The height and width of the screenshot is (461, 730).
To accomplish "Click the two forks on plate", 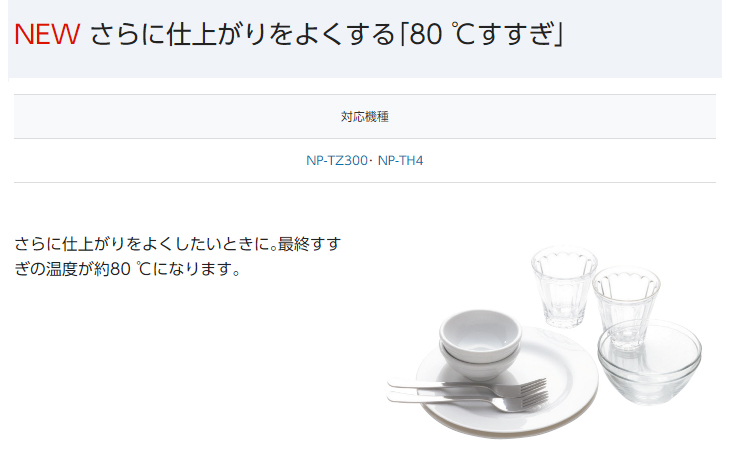I will pos(468,393).
